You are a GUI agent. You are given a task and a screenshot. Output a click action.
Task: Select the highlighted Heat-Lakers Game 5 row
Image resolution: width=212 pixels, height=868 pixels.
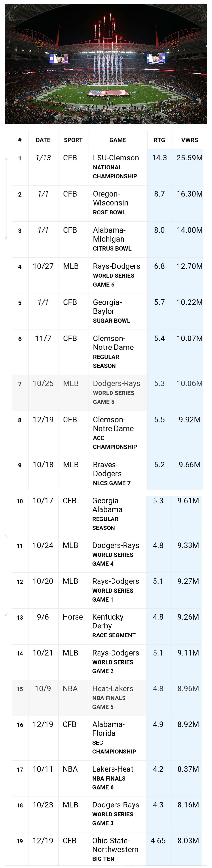[x=113, y=697]
